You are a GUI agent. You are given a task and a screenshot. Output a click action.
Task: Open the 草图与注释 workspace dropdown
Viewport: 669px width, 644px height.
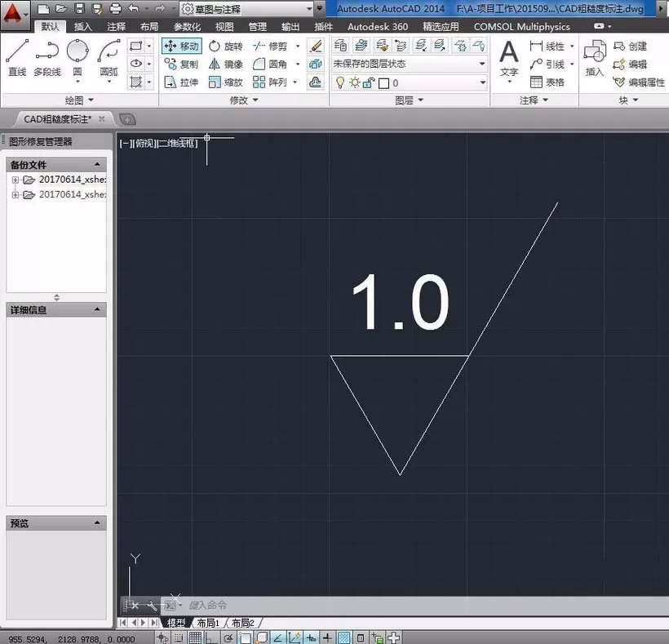pos(247,8)
